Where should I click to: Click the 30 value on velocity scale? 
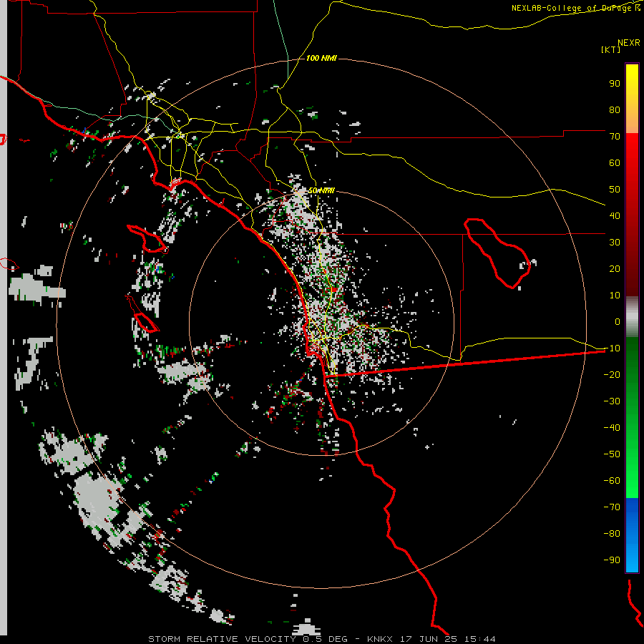(615, 243)
